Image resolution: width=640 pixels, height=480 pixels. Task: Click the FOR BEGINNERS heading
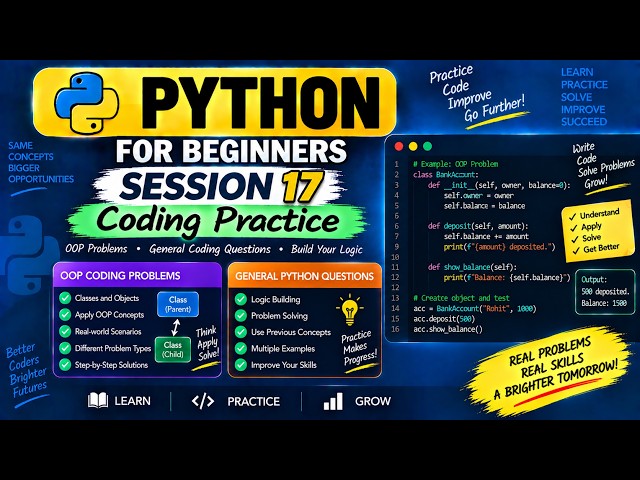coord(231,151)
